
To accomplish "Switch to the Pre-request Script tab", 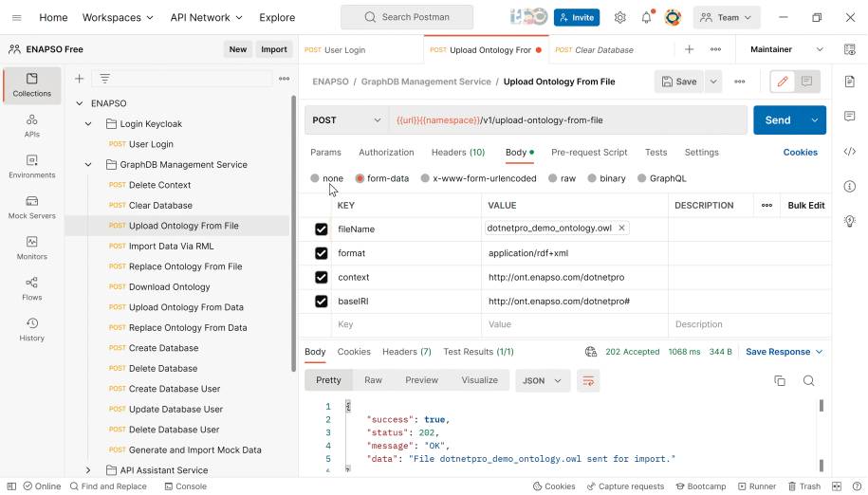I will click(589, 153).
